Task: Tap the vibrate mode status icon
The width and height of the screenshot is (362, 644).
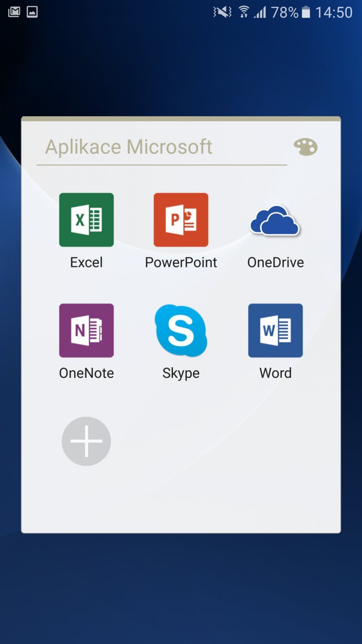Action: 223,12
